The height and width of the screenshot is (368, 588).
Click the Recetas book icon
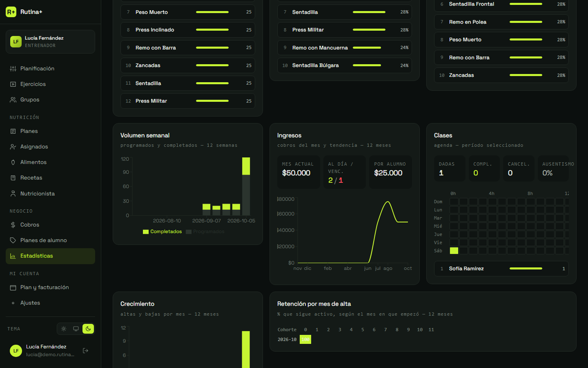coord(13,178)
